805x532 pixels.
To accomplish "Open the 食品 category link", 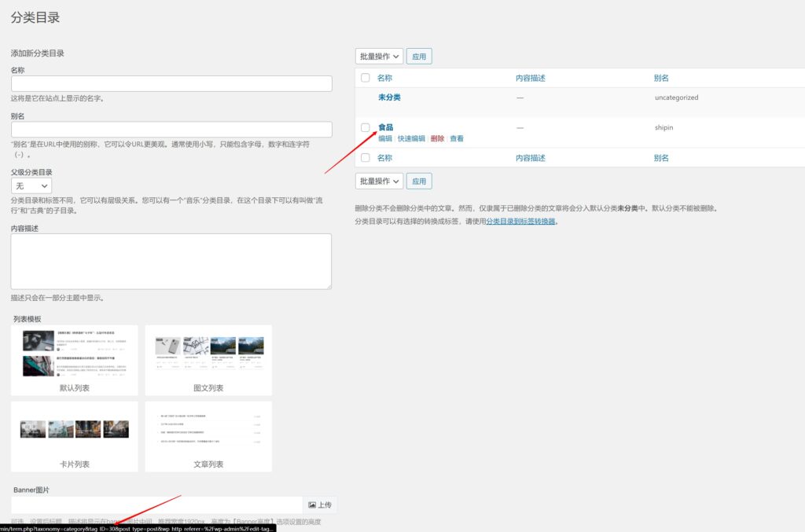I will tap(385, 127).
